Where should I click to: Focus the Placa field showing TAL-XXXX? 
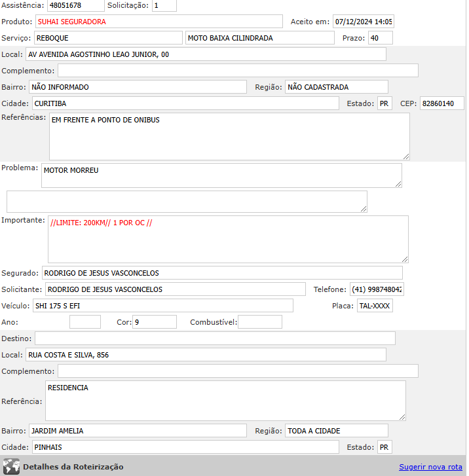pyautogui.click(x=375, y=306)
